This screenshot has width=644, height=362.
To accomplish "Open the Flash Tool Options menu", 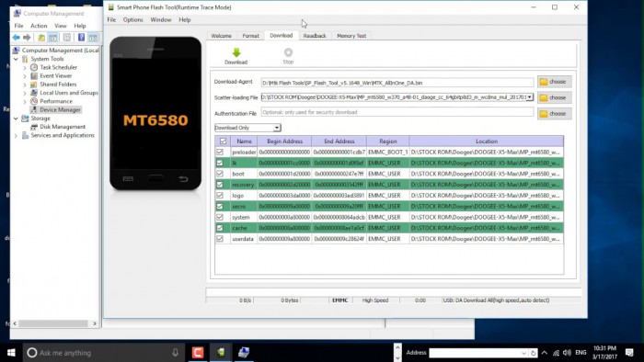I will (133, 19).
